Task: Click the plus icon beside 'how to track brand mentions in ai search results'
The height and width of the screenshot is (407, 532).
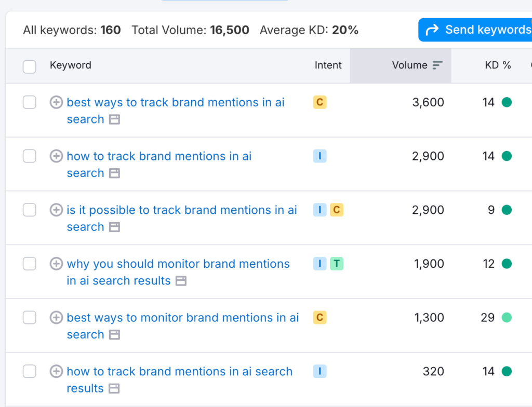Action: [x=56, y=372]
